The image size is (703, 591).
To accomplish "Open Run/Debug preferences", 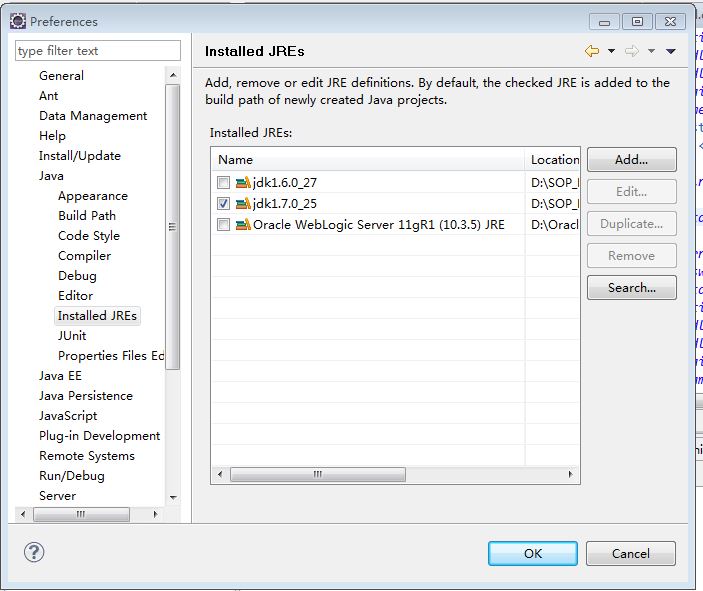I will pyautogui.click(x=72, y=476).
